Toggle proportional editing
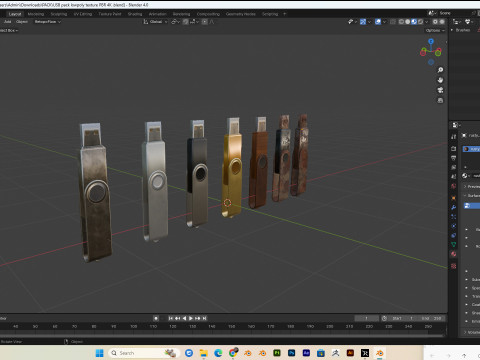The height and width of the screenshot is (360, 480). pyautogui.click(x=204, y=22)
